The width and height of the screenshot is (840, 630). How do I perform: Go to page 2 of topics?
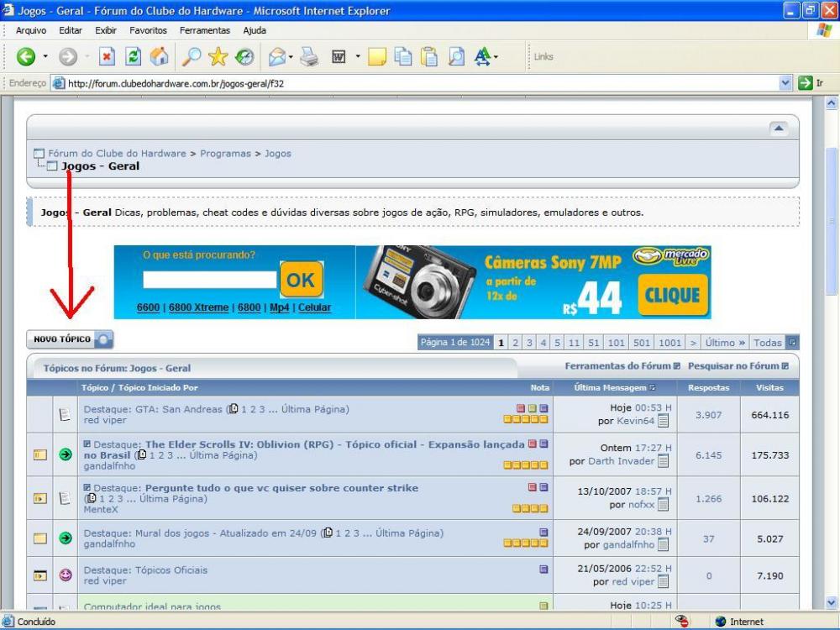click(x=515, y=343)
